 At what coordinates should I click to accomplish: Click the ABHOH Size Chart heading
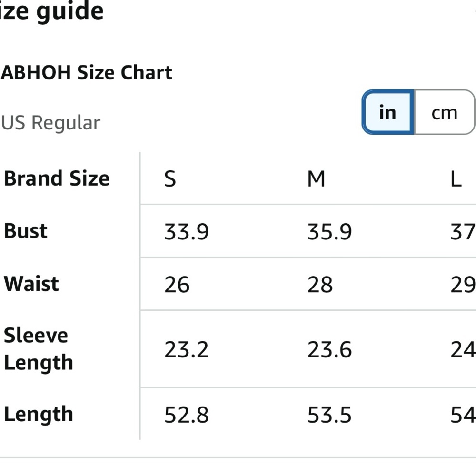[x=87, y=72]
